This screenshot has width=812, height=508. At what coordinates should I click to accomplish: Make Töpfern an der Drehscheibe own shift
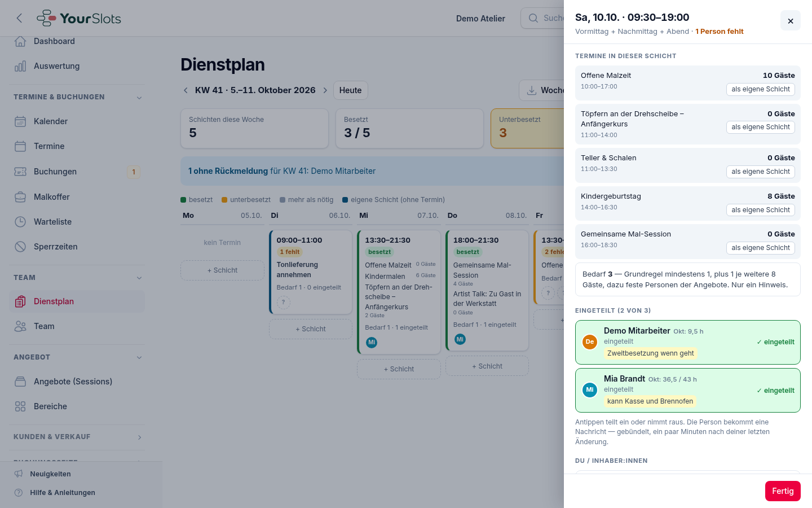click(761, 127)
